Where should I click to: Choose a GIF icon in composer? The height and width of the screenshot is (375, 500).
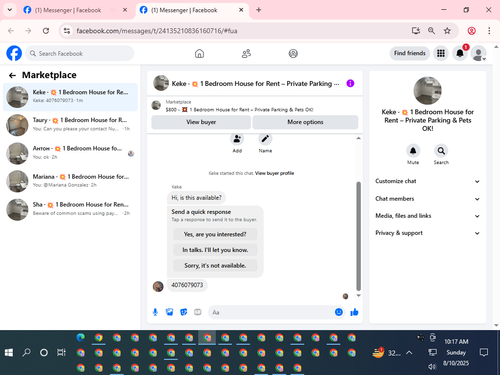click(198, 312)
